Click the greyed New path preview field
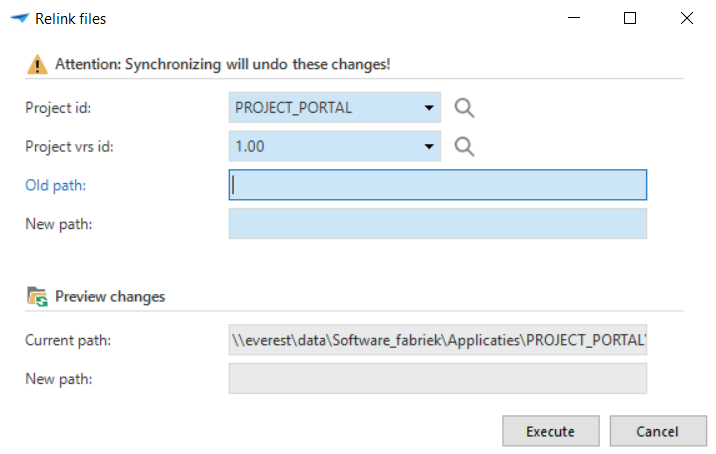The image size is (716, 454). click(x=438, y=379)
